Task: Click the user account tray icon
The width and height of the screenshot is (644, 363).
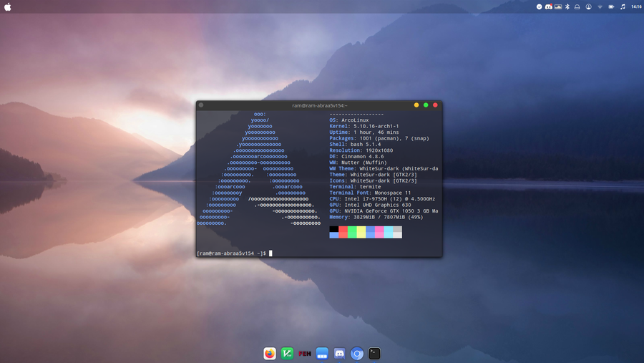Action: [588, 6]
